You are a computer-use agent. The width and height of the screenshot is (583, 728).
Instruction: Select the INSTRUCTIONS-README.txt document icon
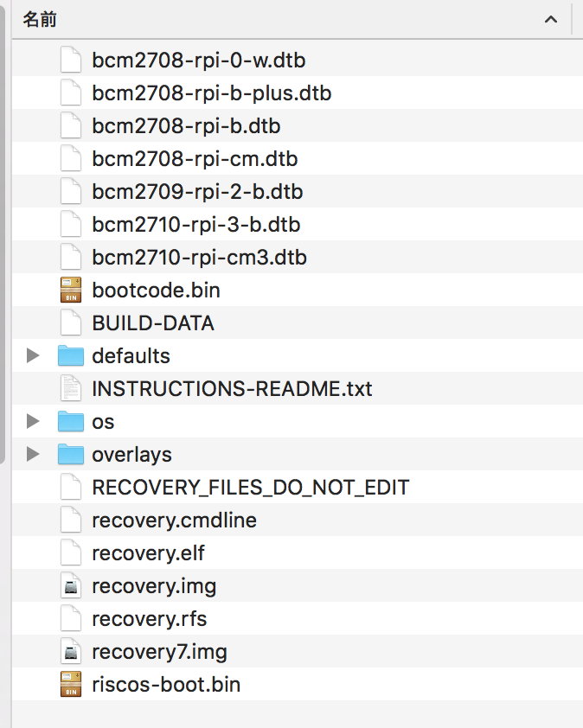pyautogui.click(x=71, y=388)
